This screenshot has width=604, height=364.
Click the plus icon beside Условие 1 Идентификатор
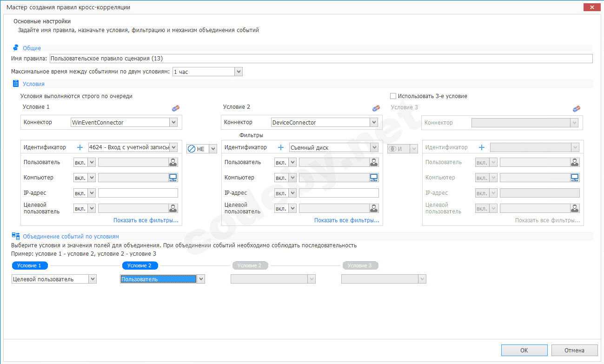(80, 147)
